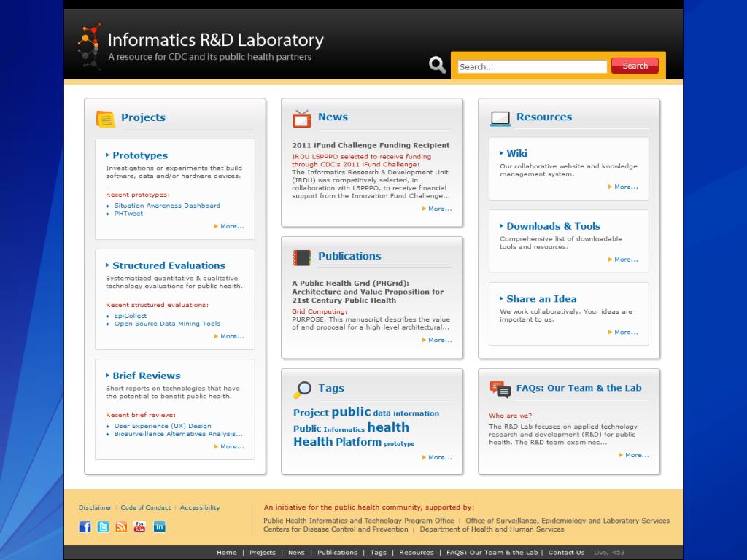Open the Accessibility footer link
747x560 pixels.
click(200, 507)
